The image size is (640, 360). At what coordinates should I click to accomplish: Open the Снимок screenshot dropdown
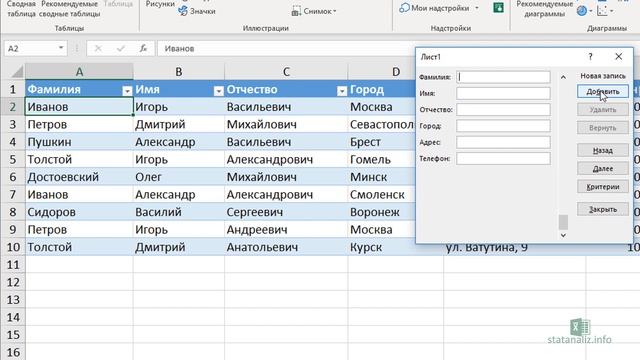pyautogui.click(x=314, y=11)
